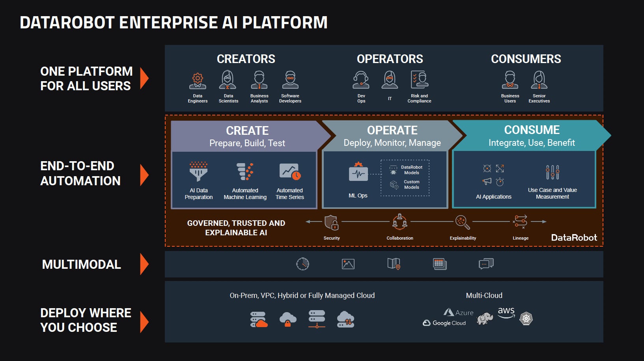
Task: Click the Data Engineers persona icon
Action: click(198, 80)
